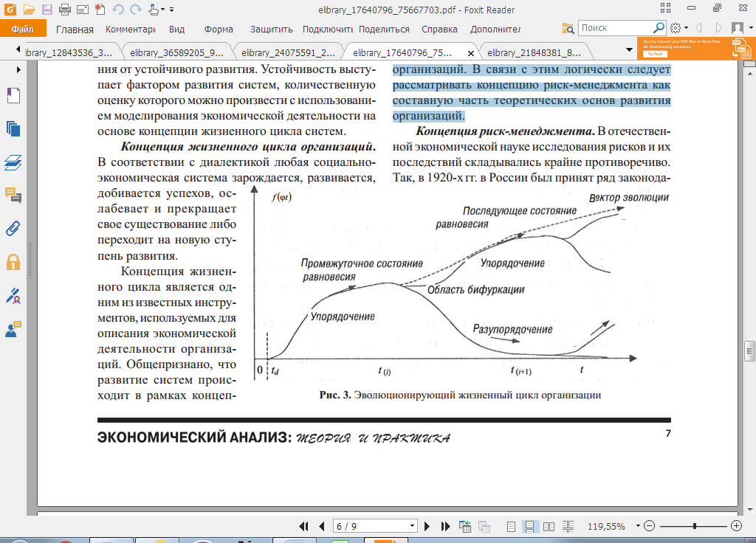The width and height of the screenshot is (756, 543).
Task: Click the Open file folder icon
Action: coord(29,10)
